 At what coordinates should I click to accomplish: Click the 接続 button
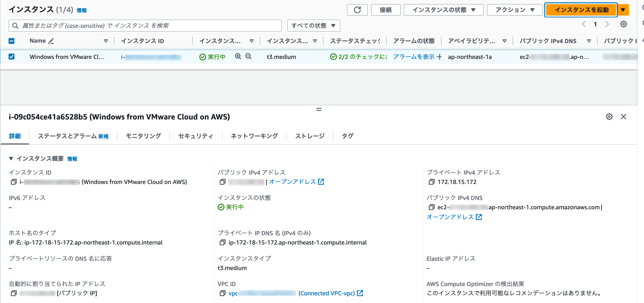tap(386, 10)
